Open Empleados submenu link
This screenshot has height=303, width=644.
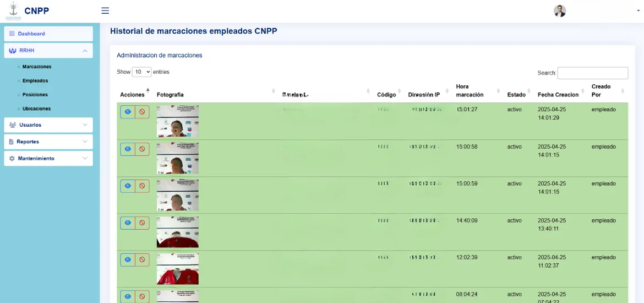click(x=35, y=80)
